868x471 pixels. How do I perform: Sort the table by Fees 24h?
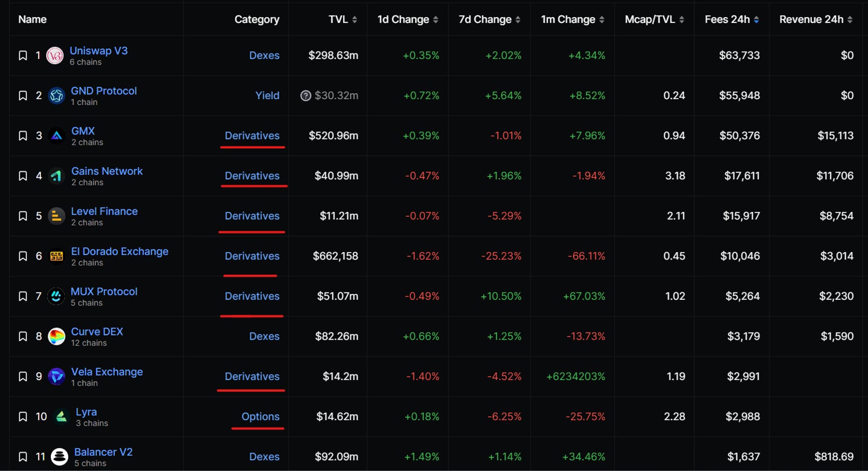pos(732,20)
